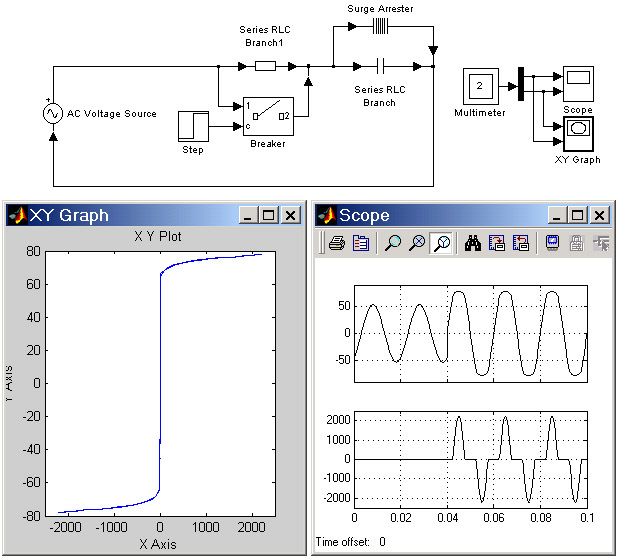Toggle the Floating scope icon
Image resolution: width=617 pixels, height=558 pixels.
point(552,243)
